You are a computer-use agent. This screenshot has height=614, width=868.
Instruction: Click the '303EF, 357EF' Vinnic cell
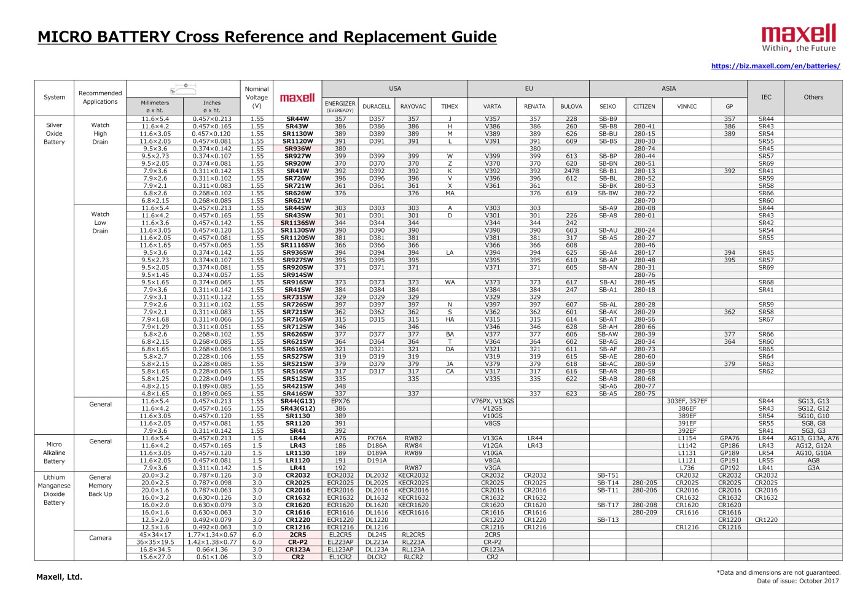pyautogui.click(x=687, y=401)
